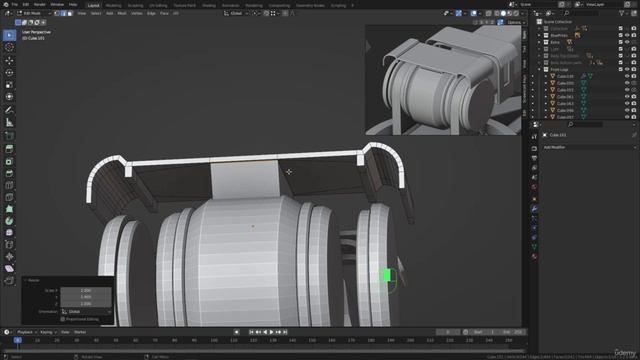Toggle viewport overlays button
This screenshot has width=640, height=360.
point(473,13)
